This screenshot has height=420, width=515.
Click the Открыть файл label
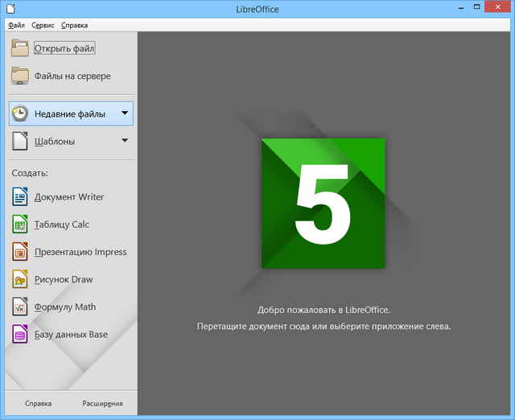(x=64, y=48)
